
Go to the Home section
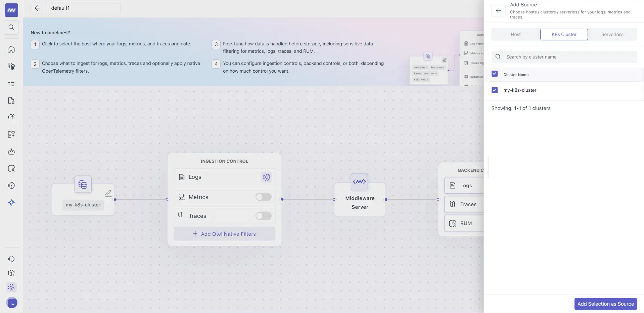11,49
